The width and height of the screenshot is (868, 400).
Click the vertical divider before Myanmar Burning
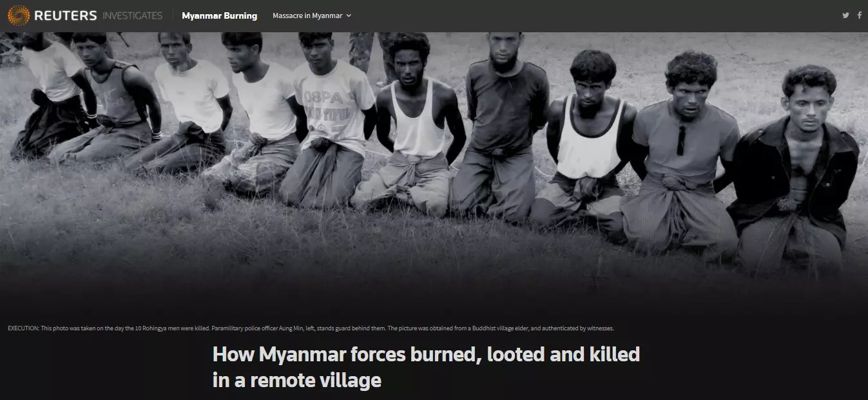[173, 15]
